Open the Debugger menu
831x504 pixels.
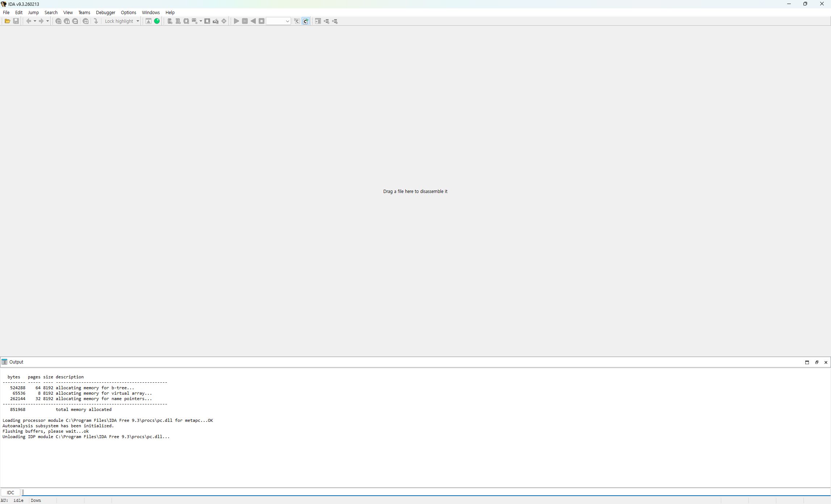click(x=105, y=12)
